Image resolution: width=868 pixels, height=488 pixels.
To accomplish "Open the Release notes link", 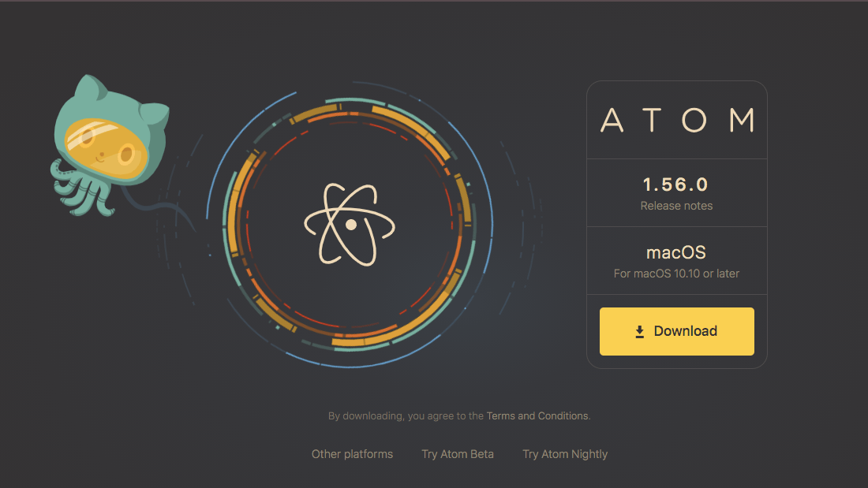I will tap(676, 206).
